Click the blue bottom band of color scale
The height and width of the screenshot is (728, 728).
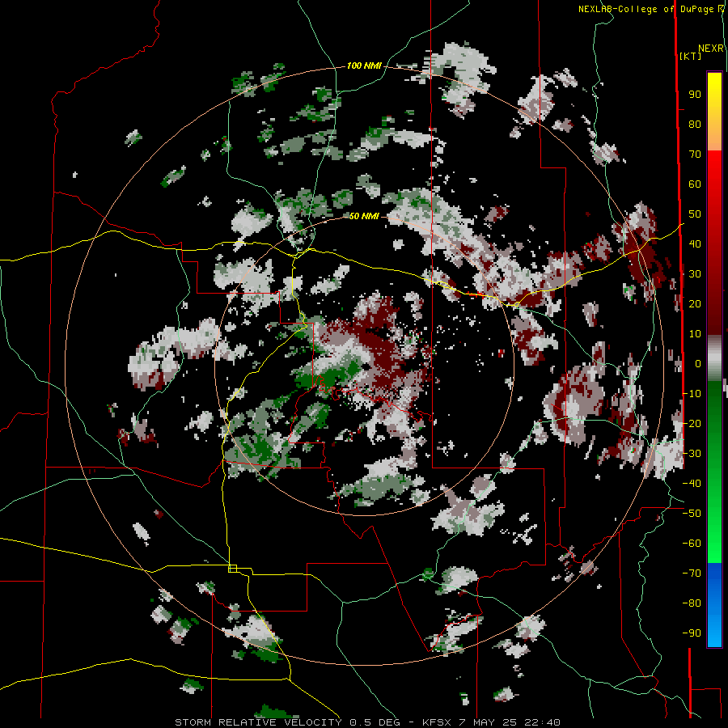(714, 605)
